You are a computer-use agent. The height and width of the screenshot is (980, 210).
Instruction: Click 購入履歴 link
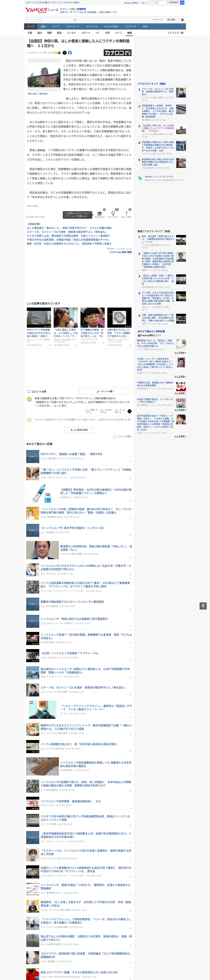[x=171, y=20]
